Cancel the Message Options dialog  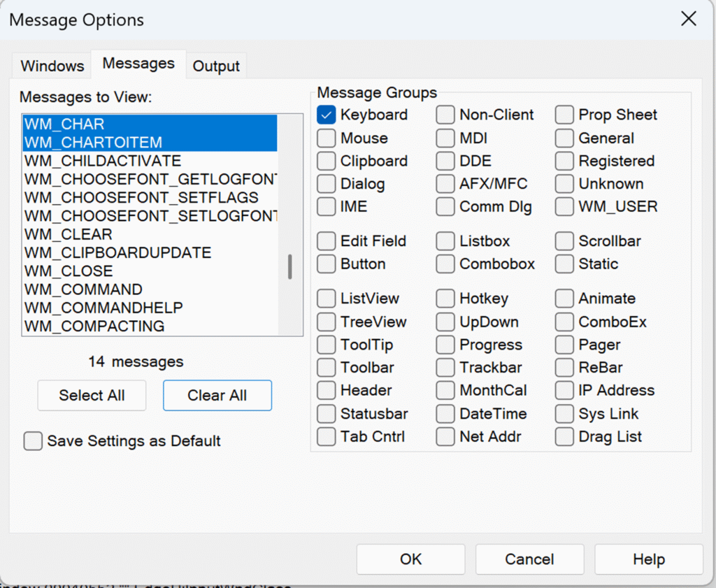point(530,559)
